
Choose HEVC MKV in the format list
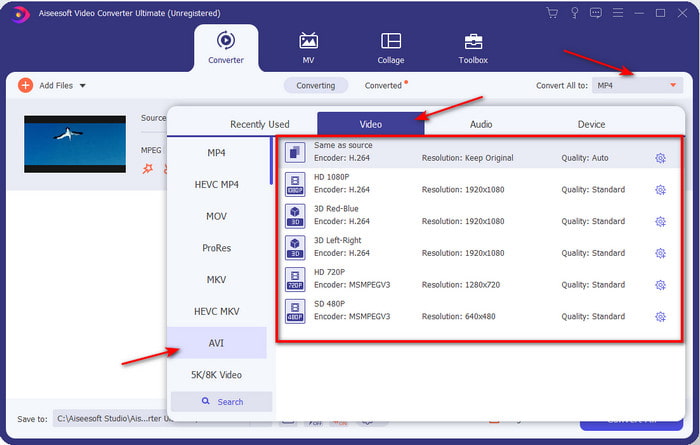point(217,311)
